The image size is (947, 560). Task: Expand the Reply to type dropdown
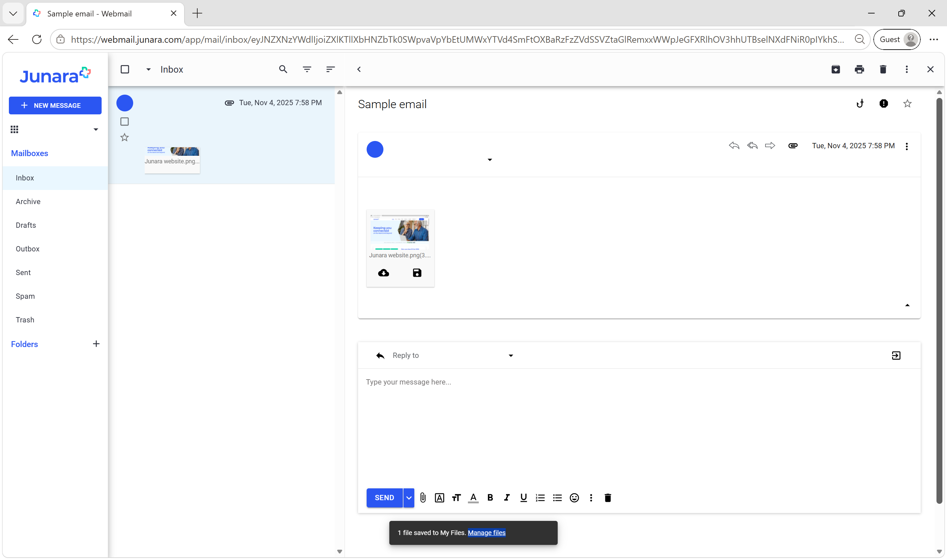pyautogui.click(x=511, y=356)
